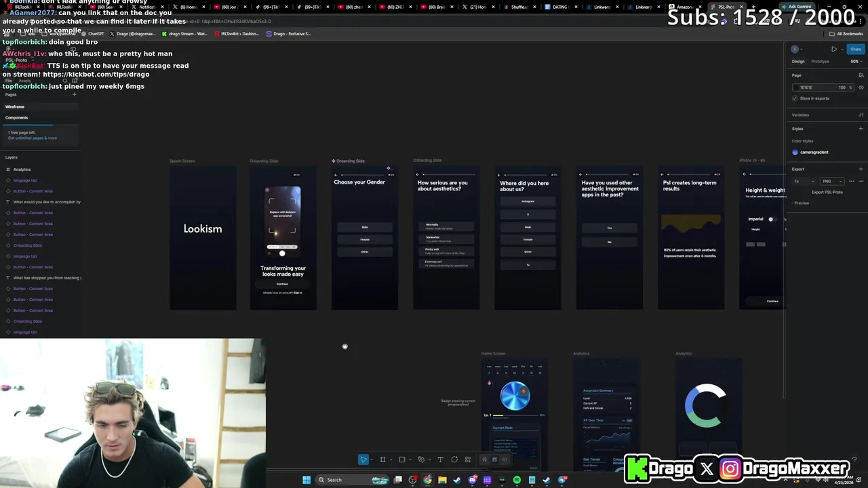The image size is (868, 488).
Task: Open File Explorer from the taskbar
Action: (x=442, y=480)
